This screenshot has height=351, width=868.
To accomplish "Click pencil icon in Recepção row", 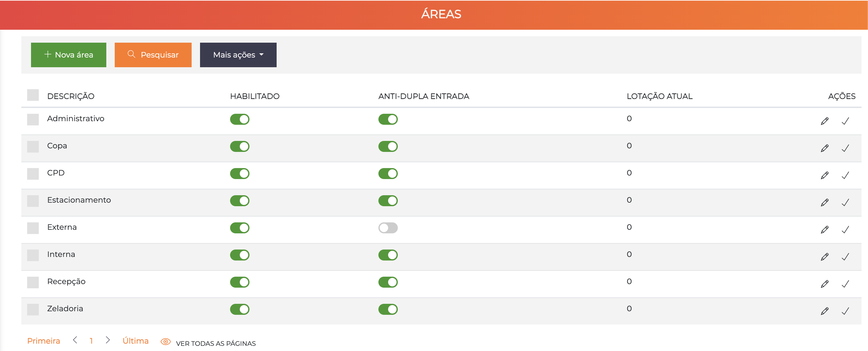I will coord(824,284).
